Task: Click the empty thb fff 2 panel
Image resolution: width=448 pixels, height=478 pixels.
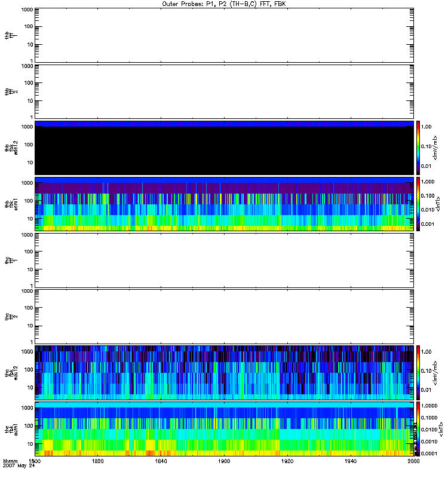Action: [x=224, y=91]
